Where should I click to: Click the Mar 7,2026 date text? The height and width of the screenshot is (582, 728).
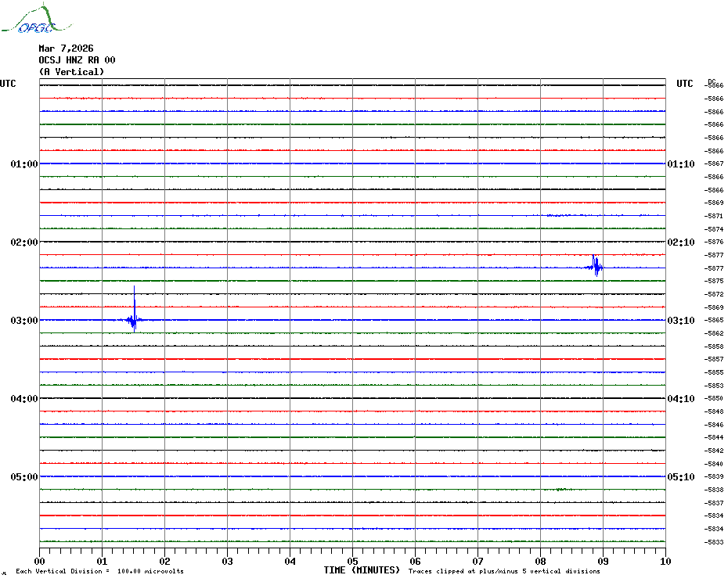point(66,48)
